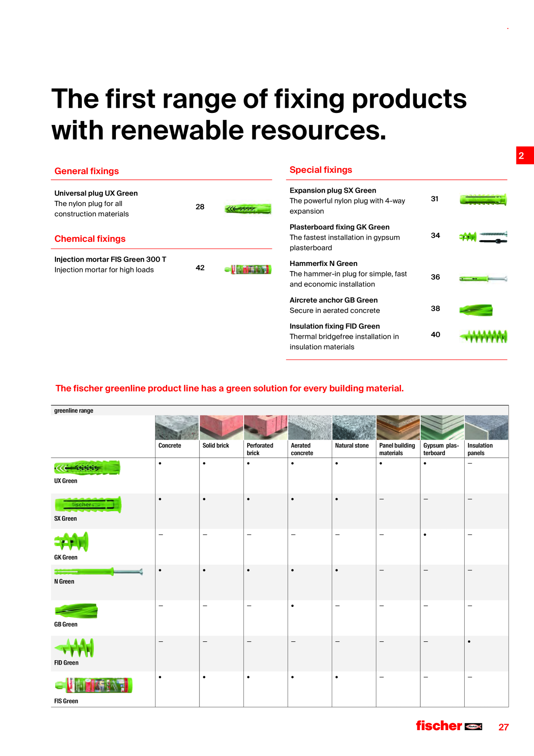Click the N Green row label
This screenshot has width=534, height=756.
pyautogui.click(x=64, y=581)
